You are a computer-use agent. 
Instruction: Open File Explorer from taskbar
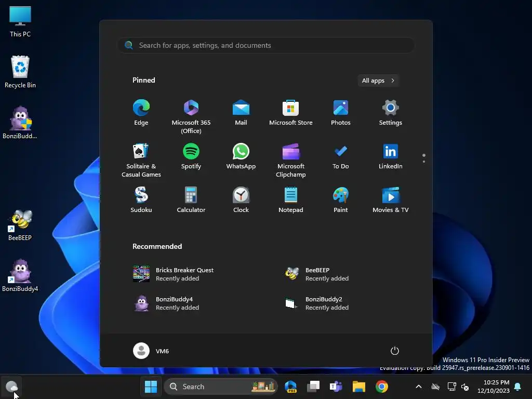pyautogui.click(x=358, y=387)
